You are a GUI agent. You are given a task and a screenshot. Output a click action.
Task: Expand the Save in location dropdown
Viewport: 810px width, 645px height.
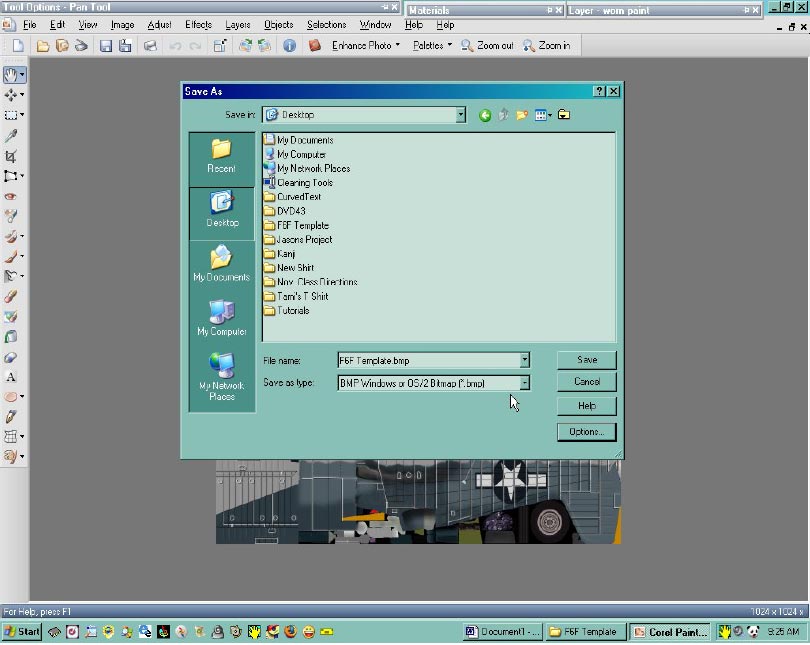[x=460, y=115]
